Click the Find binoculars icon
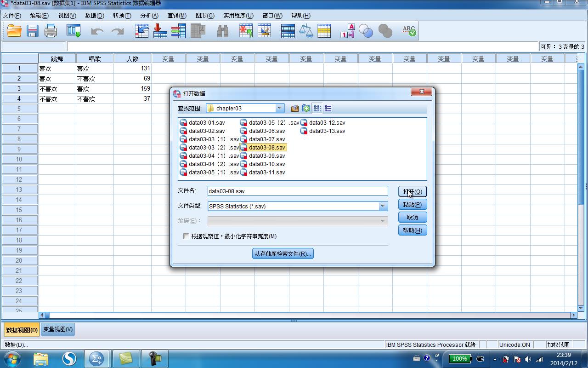This screenshot has width=588, height=368. [223, 31]
